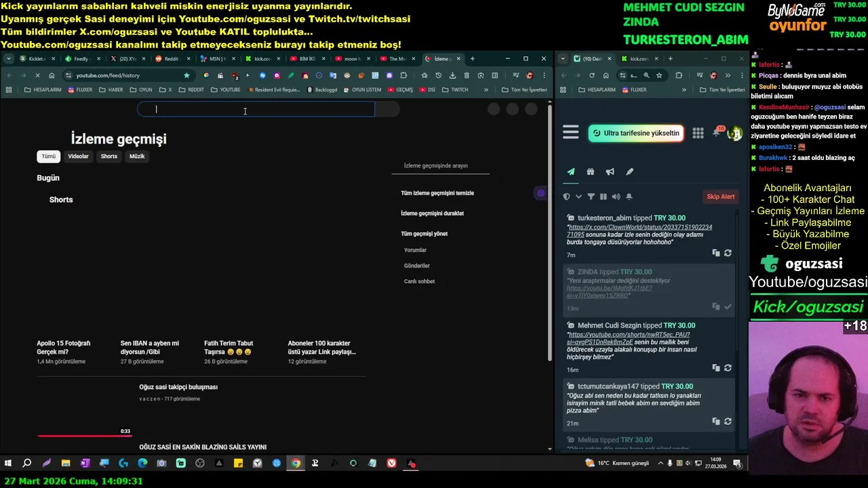Image resolution: width=868 pixels, height=488 pixels.
Task: Select the Videolar filter chip
Action: point(78,157)
